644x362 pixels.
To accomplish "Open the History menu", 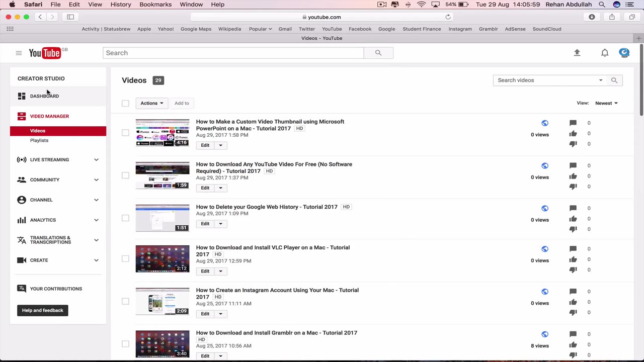I will coord(121,5).
